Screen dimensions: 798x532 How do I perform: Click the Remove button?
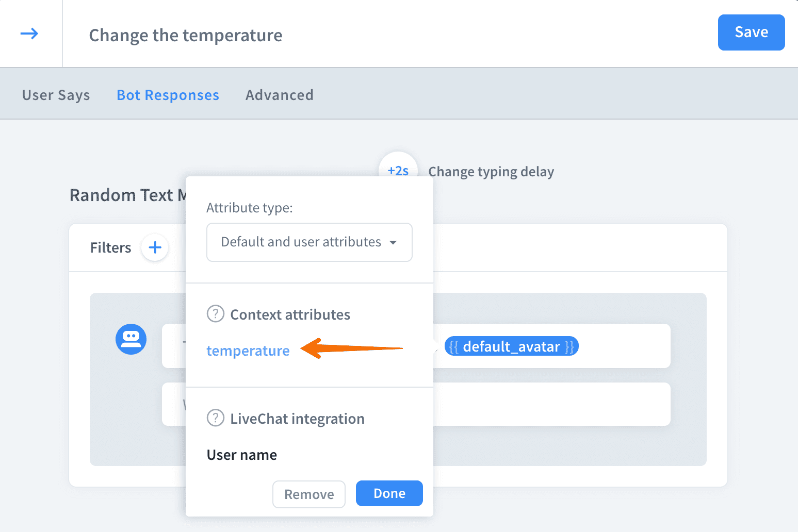tap(309, 494)
